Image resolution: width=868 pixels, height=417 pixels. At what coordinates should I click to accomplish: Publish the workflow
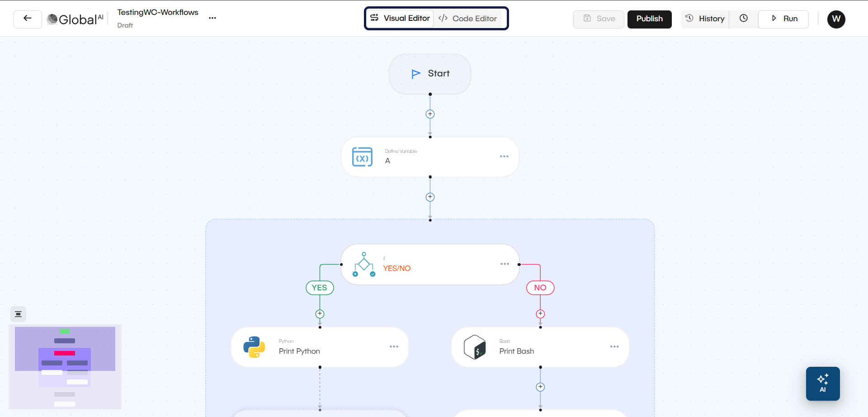pos(649,19)
